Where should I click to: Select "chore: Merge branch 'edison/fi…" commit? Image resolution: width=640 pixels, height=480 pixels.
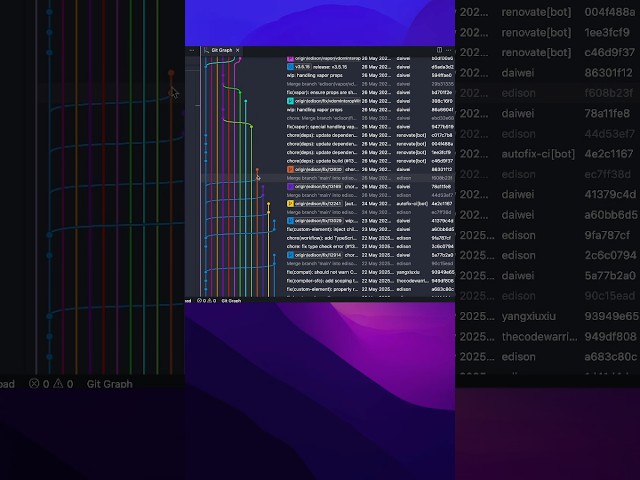tap(322, 118)
